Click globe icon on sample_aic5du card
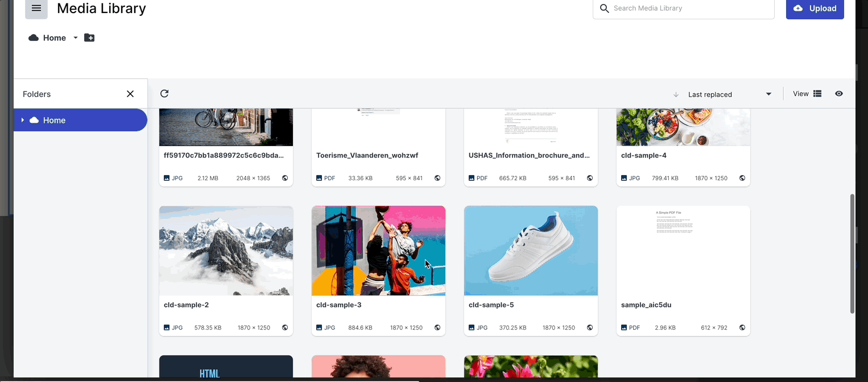Image resolution: width=868 pixels, height=382 pixels. 742,327
